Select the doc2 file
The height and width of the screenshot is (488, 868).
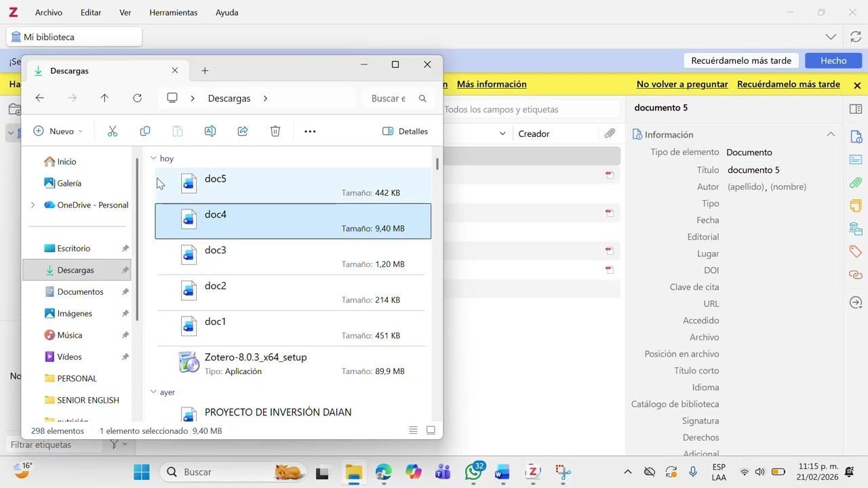point(293,292)
